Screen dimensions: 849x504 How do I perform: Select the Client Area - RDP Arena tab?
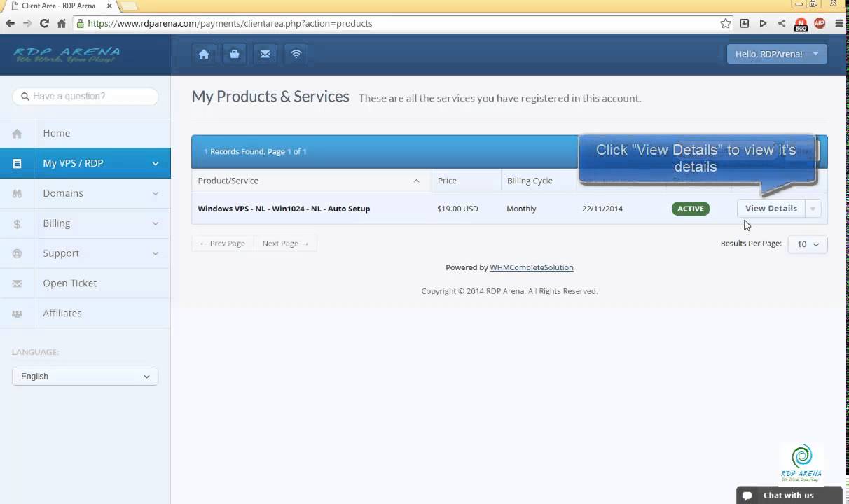pyautogui.click(x=62, y=6)
